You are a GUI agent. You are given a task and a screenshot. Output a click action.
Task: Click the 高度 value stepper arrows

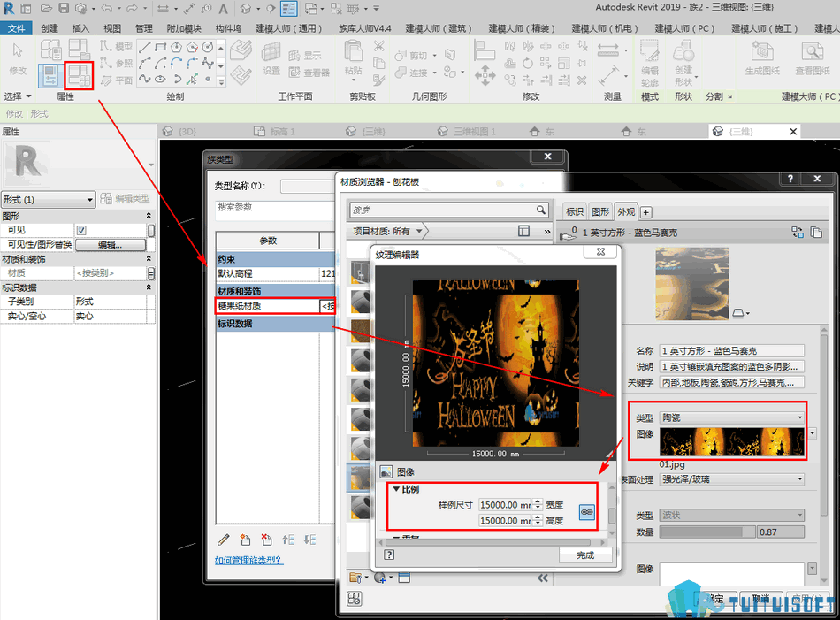point(538,520)
